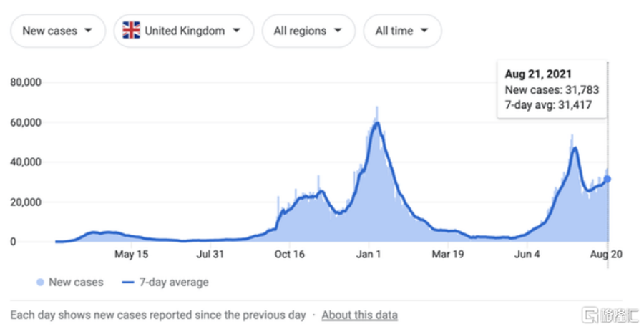The height and width of the screenshot is (329, 644).
Task: Click the Oct 16 date axis label
Action: pyautogui.click(x=290, y=254)
